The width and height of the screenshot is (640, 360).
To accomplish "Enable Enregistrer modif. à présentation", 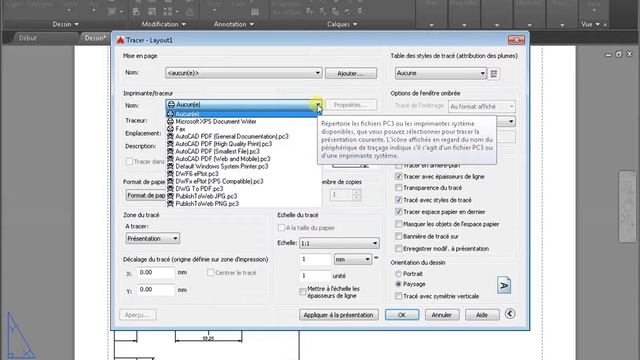I will (x=399, y=249).
